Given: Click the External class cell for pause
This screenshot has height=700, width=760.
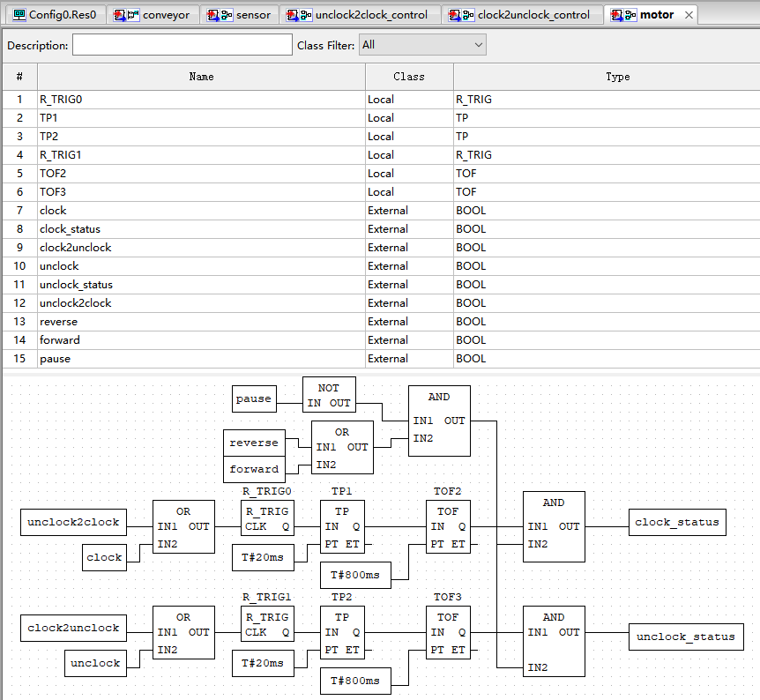Looking at the screenshot, I should click(409, 358).
